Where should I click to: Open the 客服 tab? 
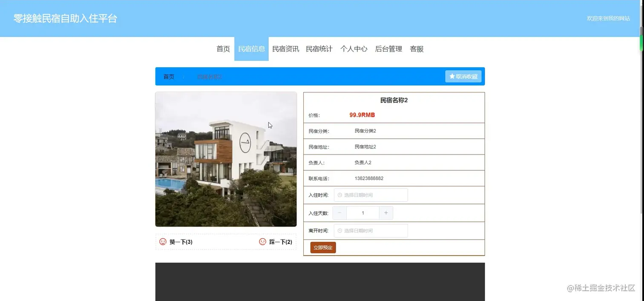(416, 49)
